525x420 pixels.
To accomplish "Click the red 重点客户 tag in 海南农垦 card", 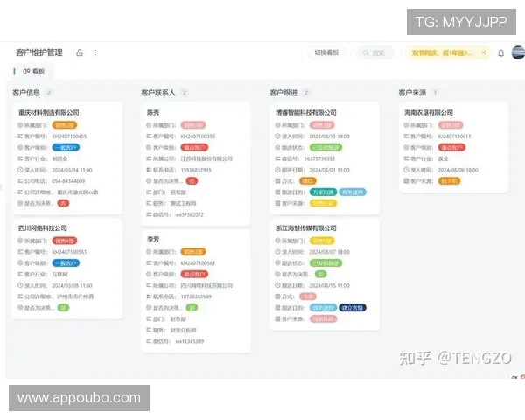I will coord(451,147).
